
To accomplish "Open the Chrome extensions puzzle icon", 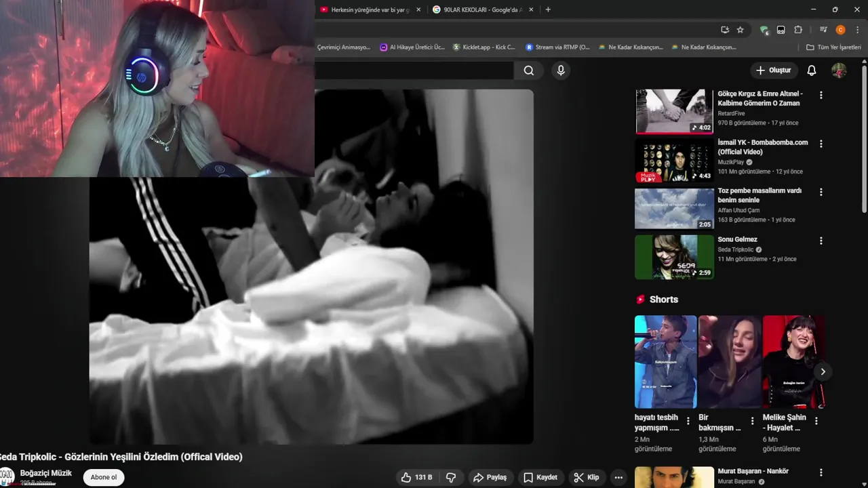I will tap(798, 30).
